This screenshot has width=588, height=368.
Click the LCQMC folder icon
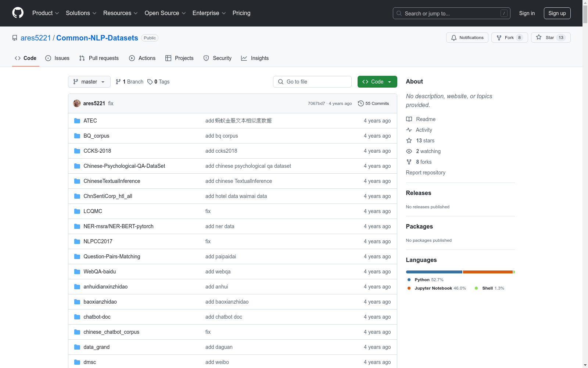coord(77,211)
